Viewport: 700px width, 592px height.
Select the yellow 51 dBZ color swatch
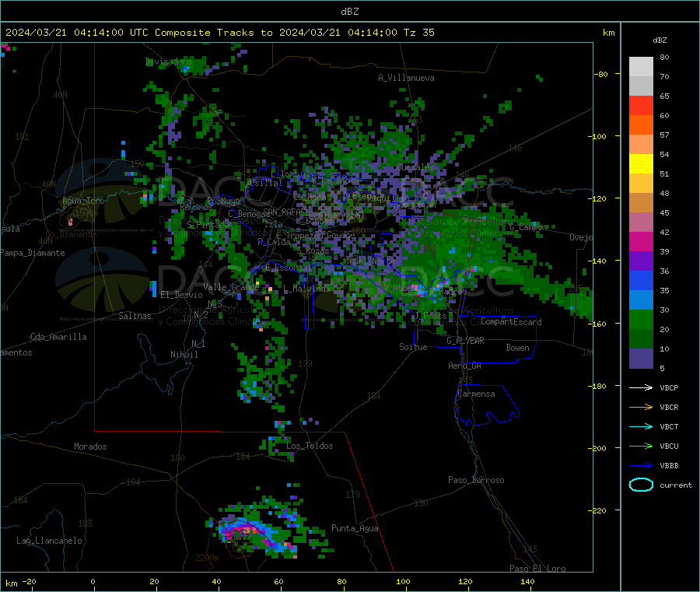[641, 164]
